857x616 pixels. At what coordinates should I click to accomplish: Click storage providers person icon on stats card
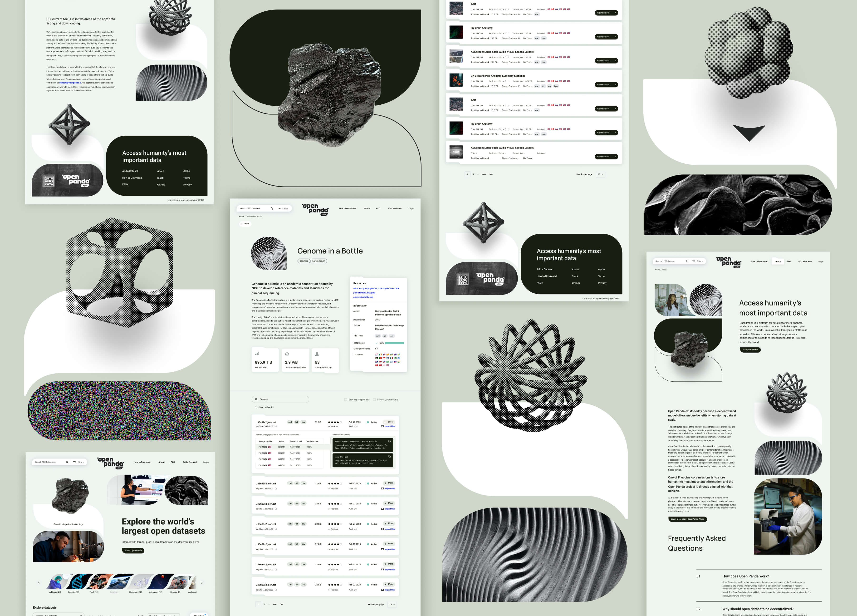tap(317, 354)
